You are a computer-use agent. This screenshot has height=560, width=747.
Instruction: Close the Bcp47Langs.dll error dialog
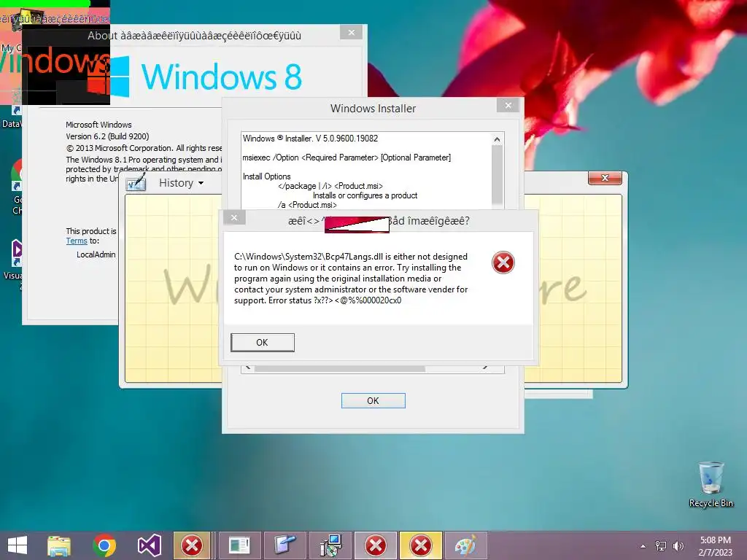click(234, 217)
